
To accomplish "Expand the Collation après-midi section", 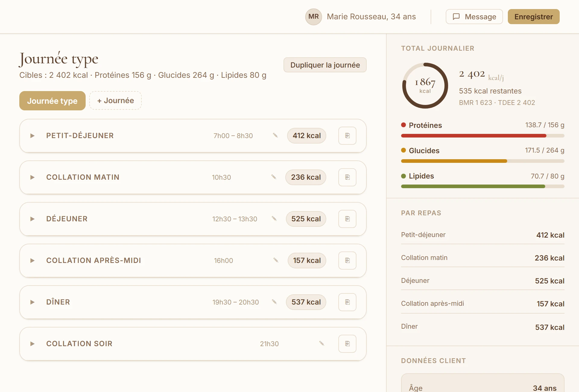I will [32, 261].
